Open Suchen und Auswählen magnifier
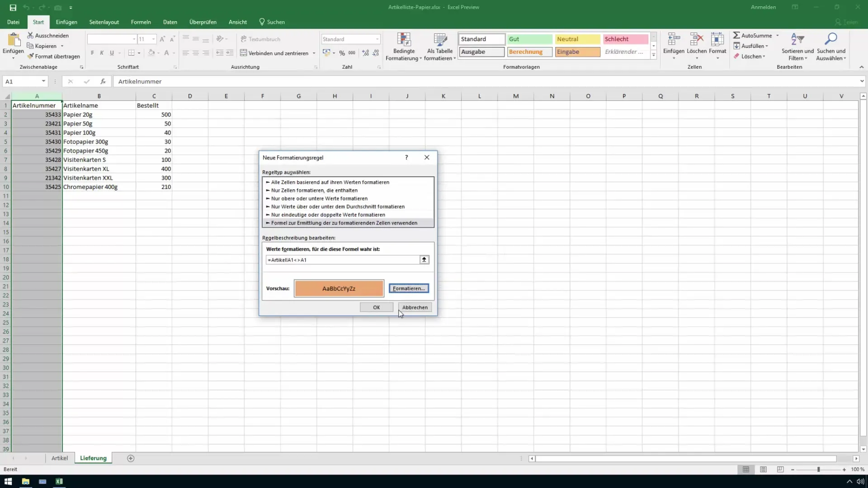This screenshot has height=488, width=868. (831, 47)
